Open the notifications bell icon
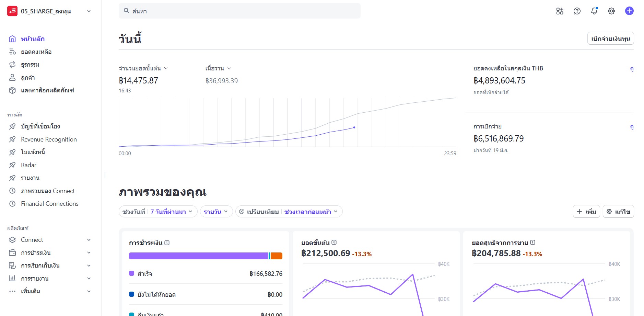The width and height of the screenshot is (644, 316). (x=594, y=11)
